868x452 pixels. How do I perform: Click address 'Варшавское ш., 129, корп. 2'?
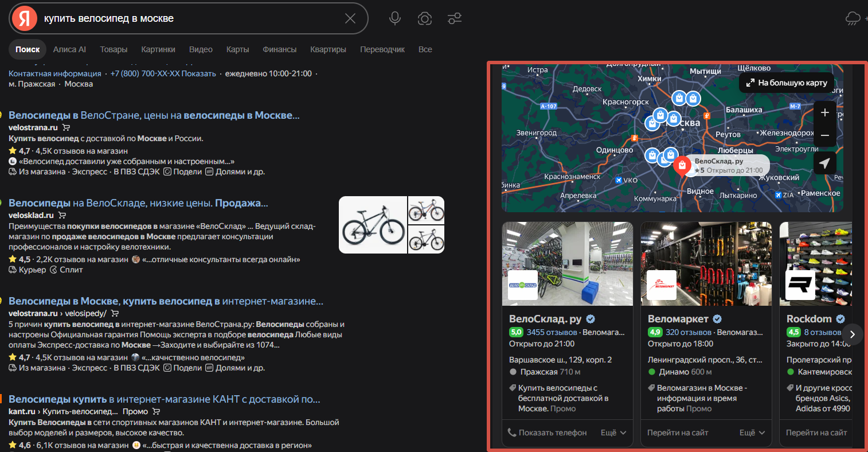coord(561,360)
